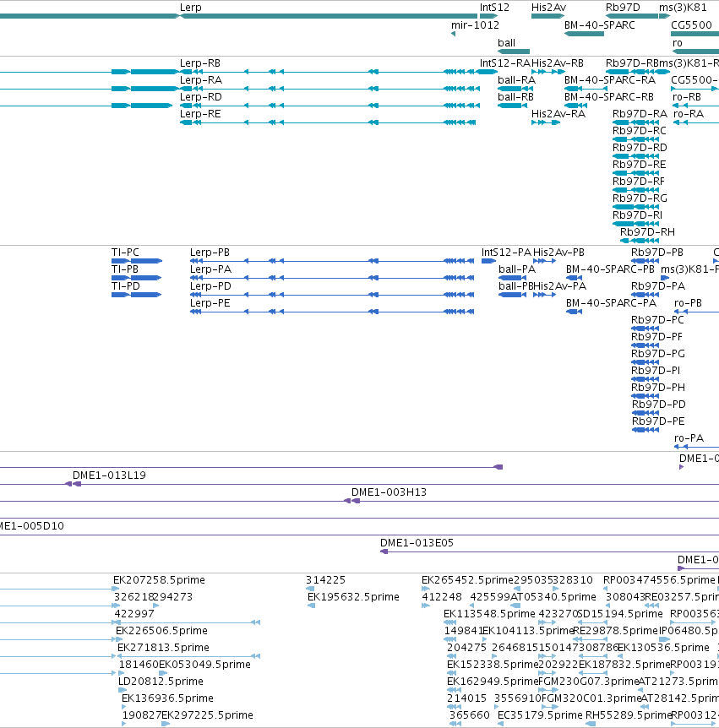Click protein Tl-PB
The image size is (719, 728).
(125, 269)
